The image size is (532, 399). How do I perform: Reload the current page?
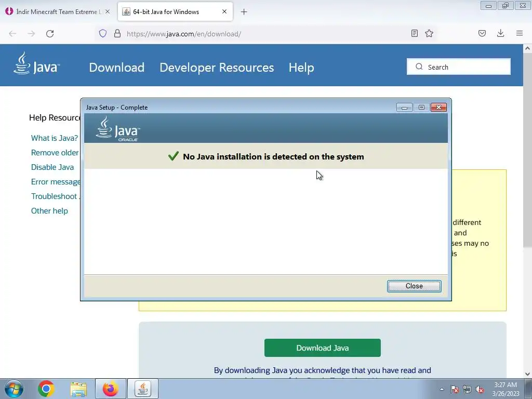coord(50,34)
